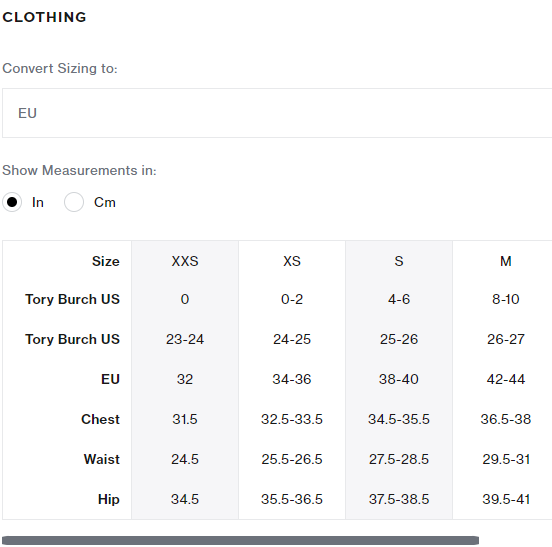
Task: Click the Waist row label
Action: point(102,459)
